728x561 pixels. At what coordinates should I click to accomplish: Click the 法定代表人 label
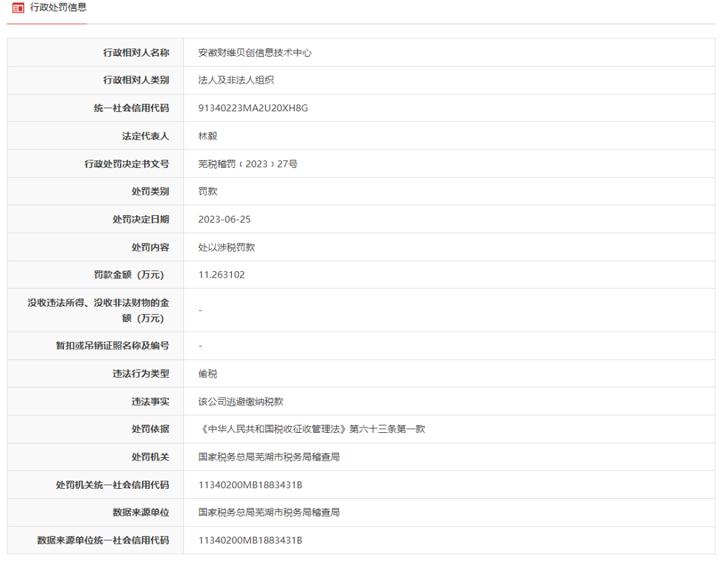tap(146, 136)
